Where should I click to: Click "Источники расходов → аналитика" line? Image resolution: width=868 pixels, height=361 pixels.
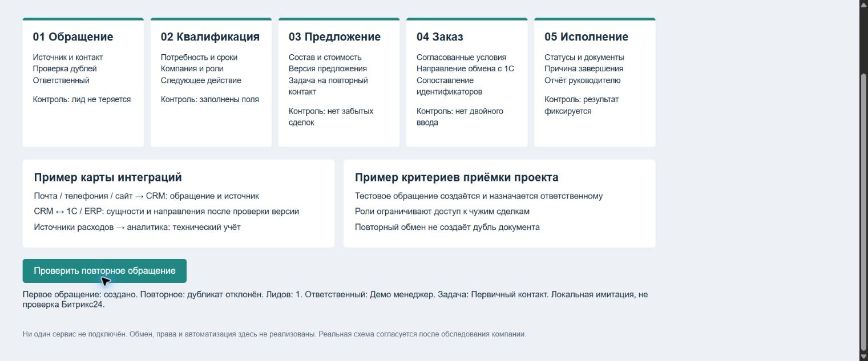(138, 227)
